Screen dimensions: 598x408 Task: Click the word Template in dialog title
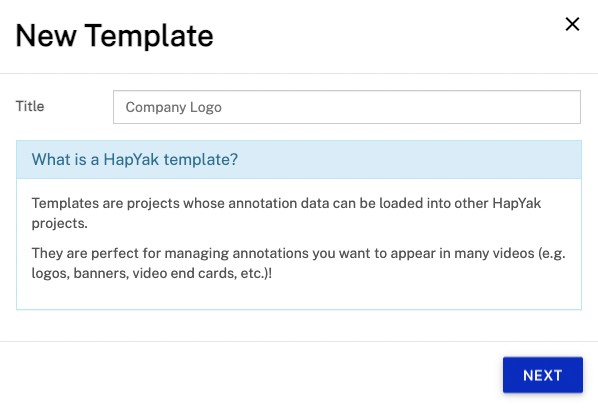[x=149, y=35]
